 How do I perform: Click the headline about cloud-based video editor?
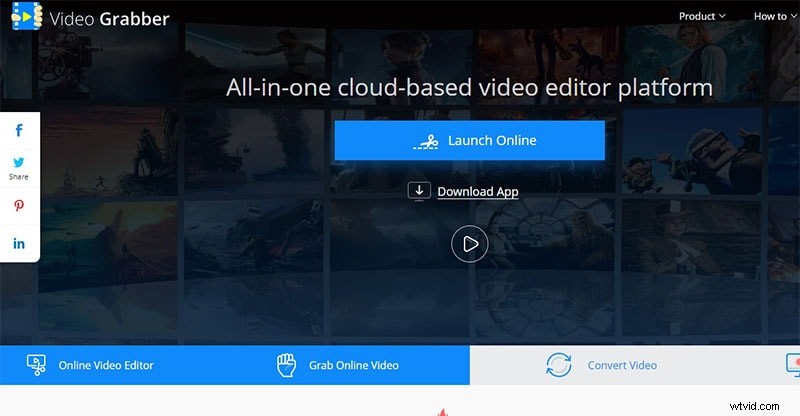(x=469, y=88)
